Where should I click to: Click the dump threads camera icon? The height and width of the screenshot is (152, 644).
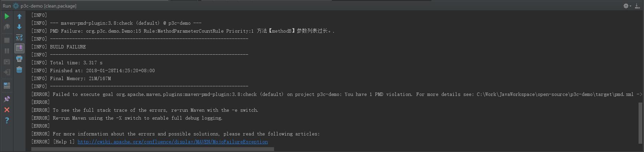coord(7,62)
